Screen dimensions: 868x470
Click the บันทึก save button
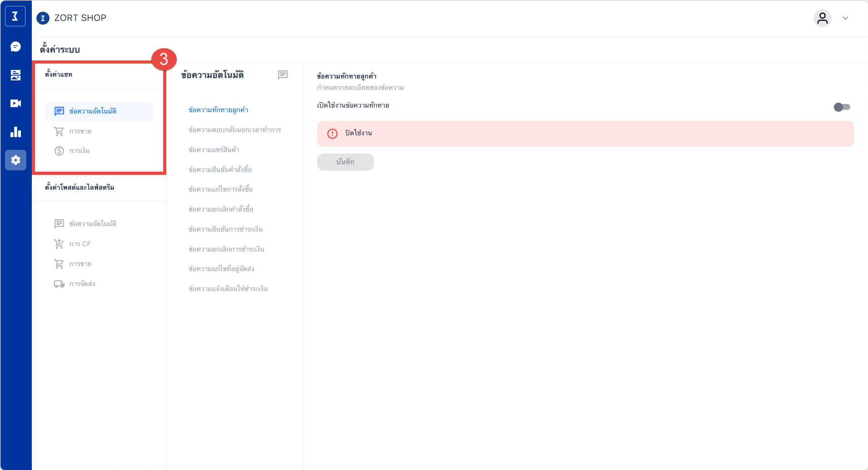pyautogui.click(x=345, y=162)
